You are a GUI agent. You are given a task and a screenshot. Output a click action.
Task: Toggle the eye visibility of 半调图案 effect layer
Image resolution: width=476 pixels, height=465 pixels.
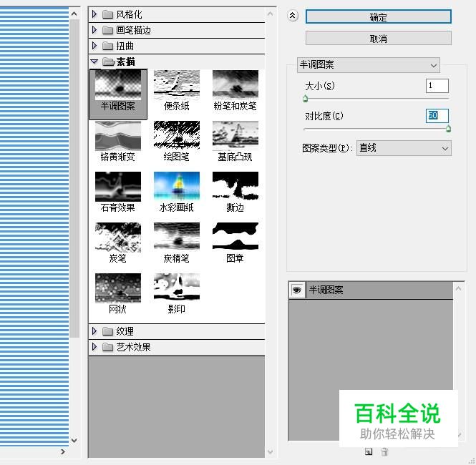pos(296,290)
